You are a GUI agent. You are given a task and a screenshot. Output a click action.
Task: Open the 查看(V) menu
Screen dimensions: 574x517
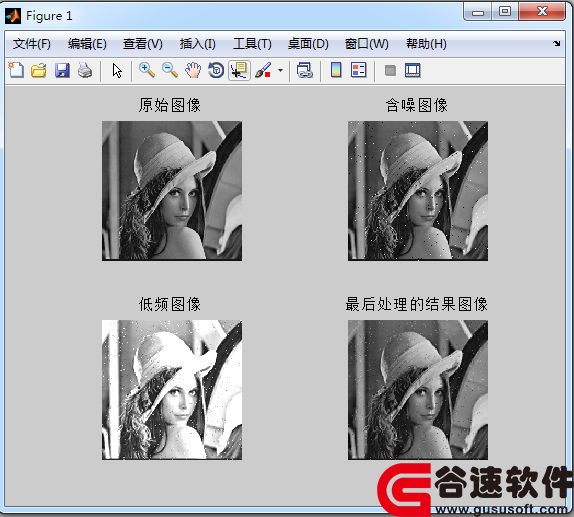[143, 44]
